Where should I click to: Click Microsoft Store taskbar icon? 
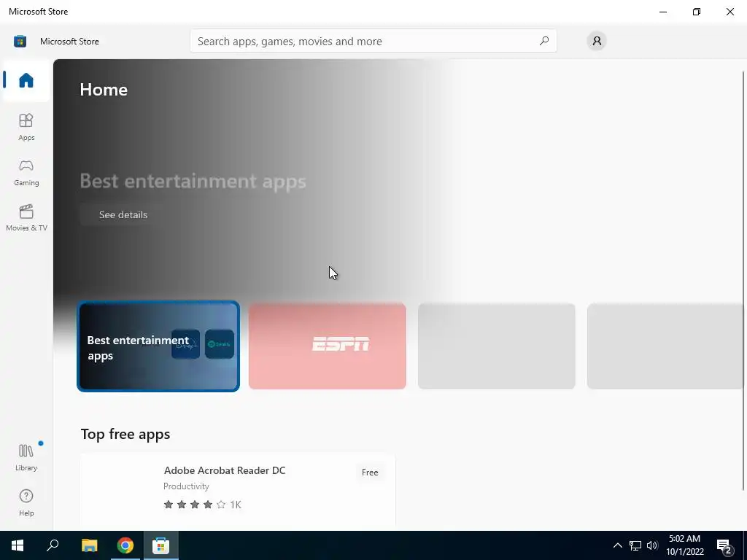[x=161, y=545]
